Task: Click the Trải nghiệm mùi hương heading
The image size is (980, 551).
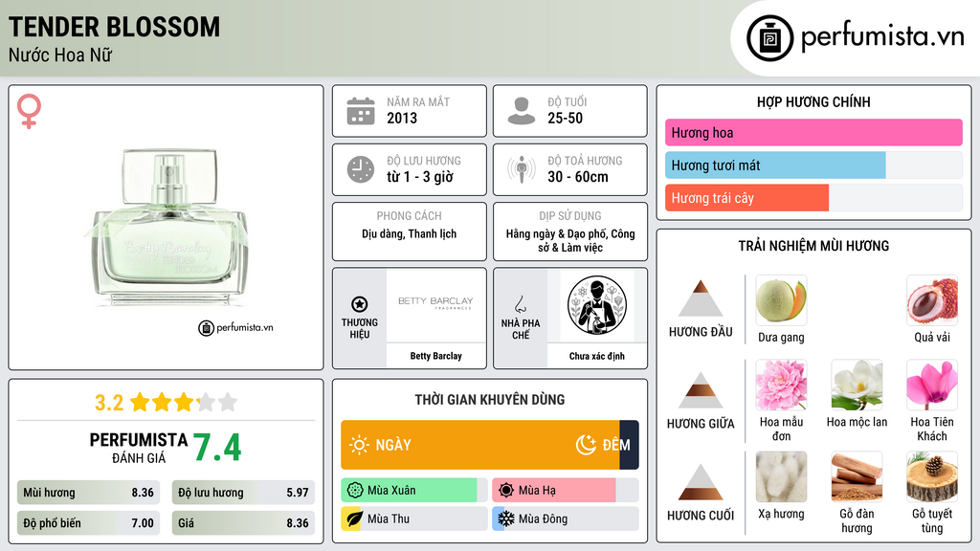Action: pos(813,246)
